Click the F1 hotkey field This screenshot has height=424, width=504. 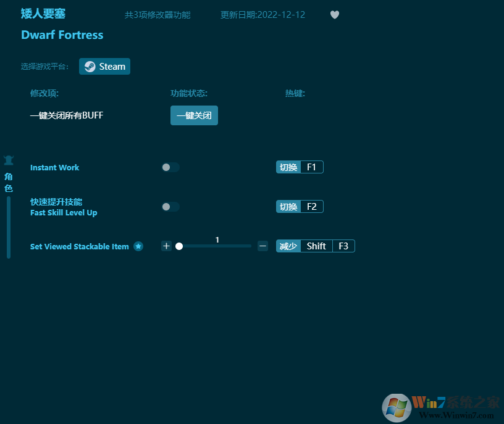[312, 167]
